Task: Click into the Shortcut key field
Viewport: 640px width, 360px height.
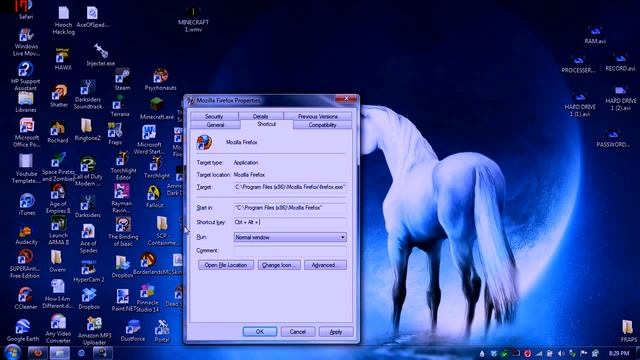Action: (x=290, y=222)
